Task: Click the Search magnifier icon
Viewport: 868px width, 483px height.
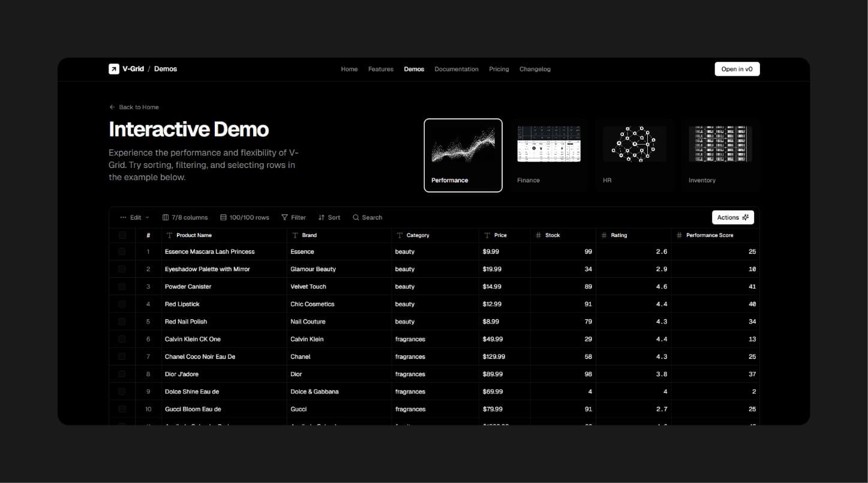Action: [x=356, y=218]
